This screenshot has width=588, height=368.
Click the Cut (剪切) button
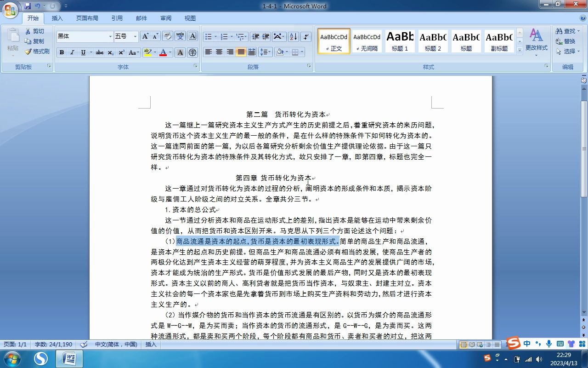pyautogui.click(x=35, y=31)
